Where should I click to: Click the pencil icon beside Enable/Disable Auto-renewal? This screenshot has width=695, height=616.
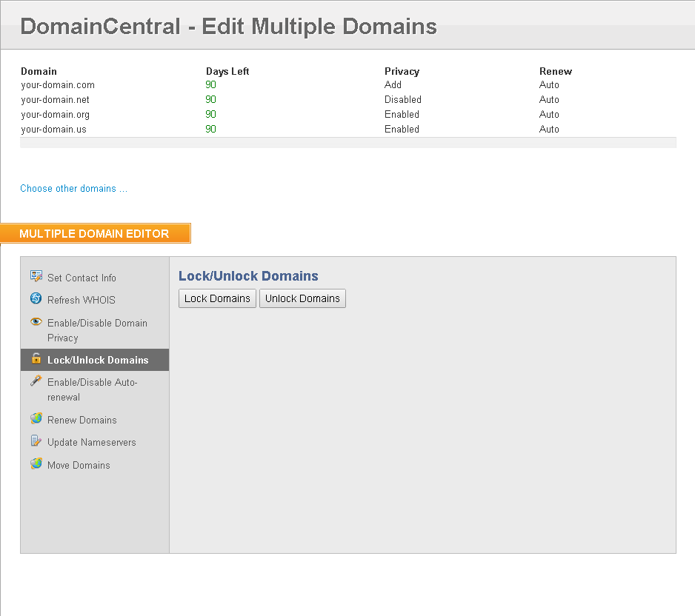pyautogui.click(x=36, y=381)
